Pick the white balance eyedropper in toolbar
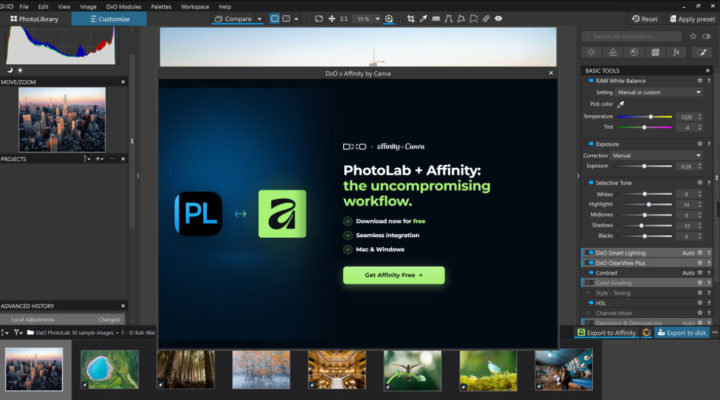The image size is (720, 400). tap(423, 19)
